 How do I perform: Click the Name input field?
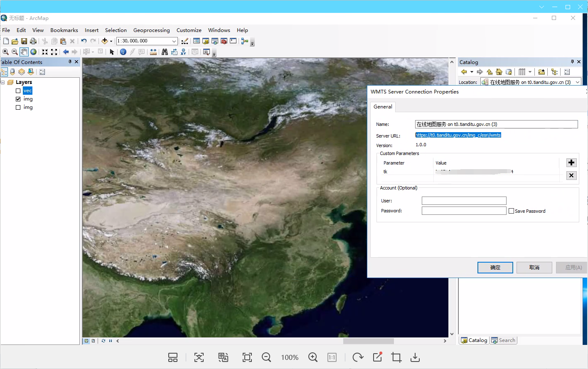[497, 124]
